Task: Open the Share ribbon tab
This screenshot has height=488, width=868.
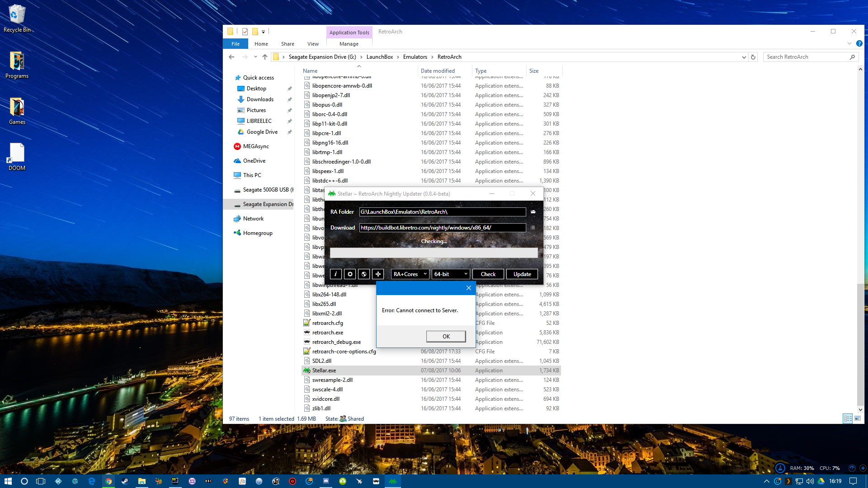Action: click(288, 44)
